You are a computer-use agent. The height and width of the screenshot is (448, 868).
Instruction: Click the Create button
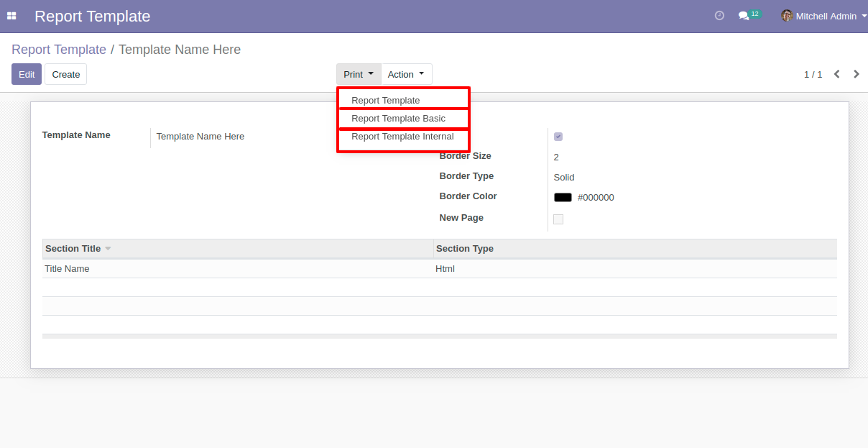(66, 74)
